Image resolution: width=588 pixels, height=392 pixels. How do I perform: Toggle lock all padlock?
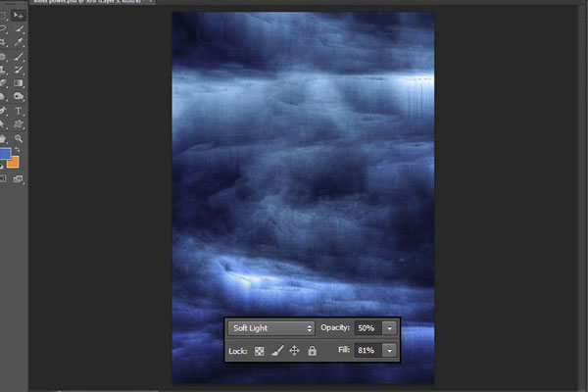click(x=312, y=351)
